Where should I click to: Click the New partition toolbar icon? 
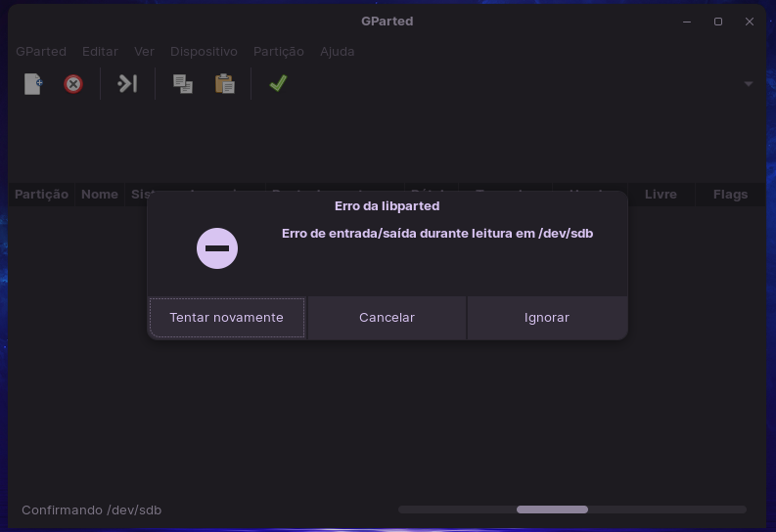click(33, 83)
